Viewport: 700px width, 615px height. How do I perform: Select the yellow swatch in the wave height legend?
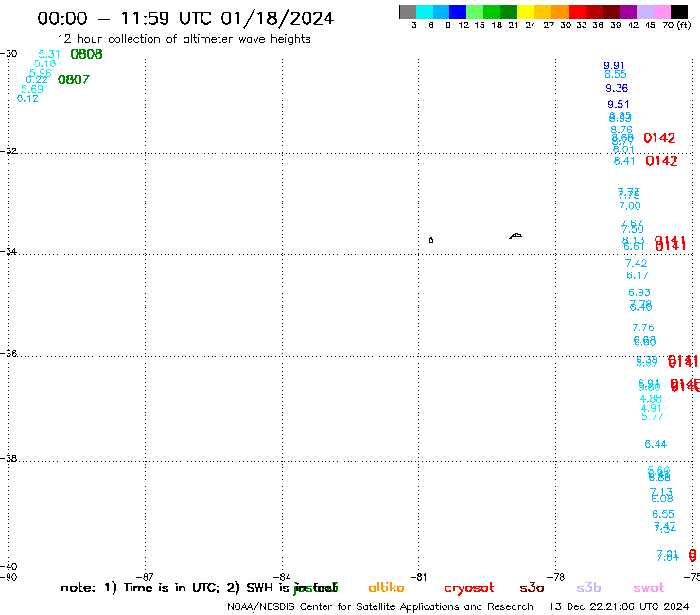[x=526, y=11]
